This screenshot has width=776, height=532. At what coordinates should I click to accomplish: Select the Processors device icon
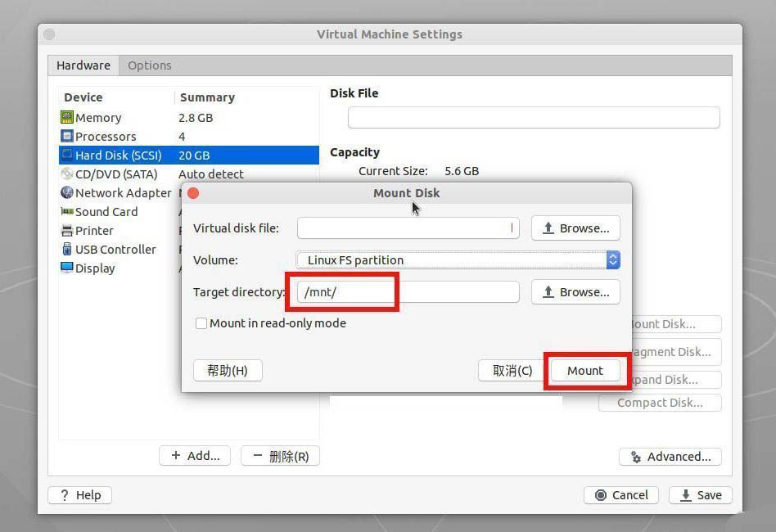click(68, 136)
